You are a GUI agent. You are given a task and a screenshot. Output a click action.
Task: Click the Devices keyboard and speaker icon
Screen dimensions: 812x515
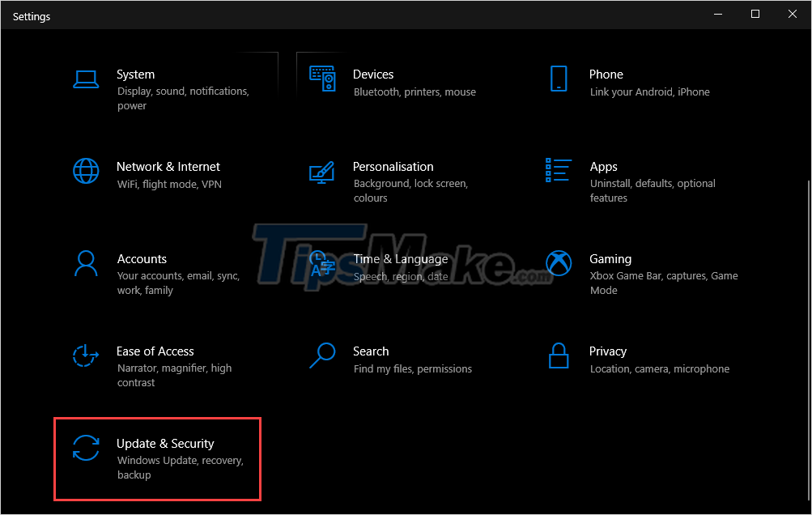[x=322, y=79]
